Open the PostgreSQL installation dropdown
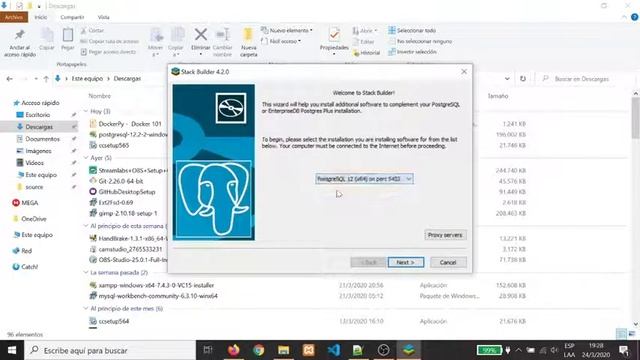Viewport: 640px width, 360px height. click(x=364, y=179)
